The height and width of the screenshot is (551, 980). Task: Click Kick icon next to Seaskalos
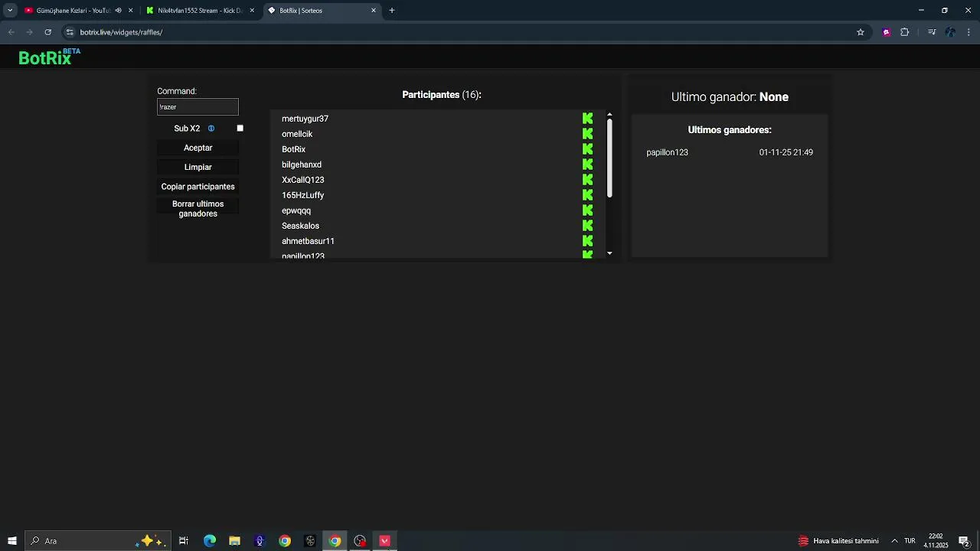(x=587, y=226)
